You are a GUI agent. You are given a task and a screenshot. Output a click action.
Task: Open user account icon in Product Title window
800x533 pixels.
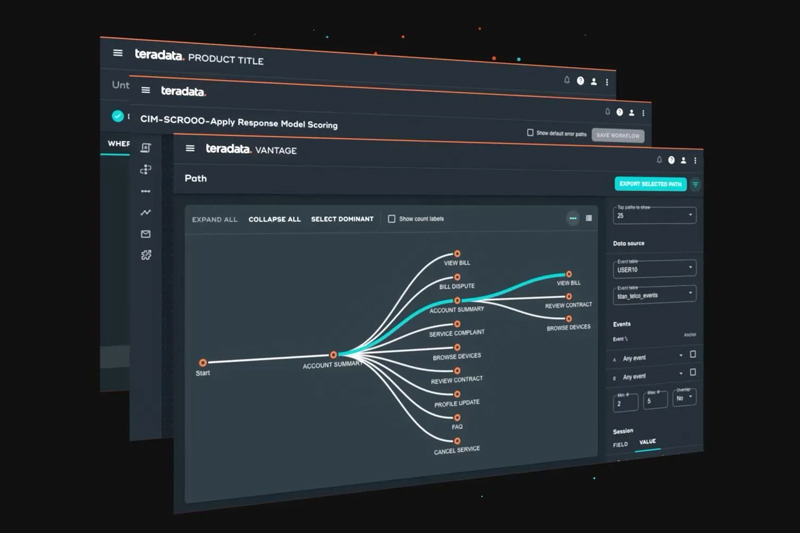coord(594,81)
